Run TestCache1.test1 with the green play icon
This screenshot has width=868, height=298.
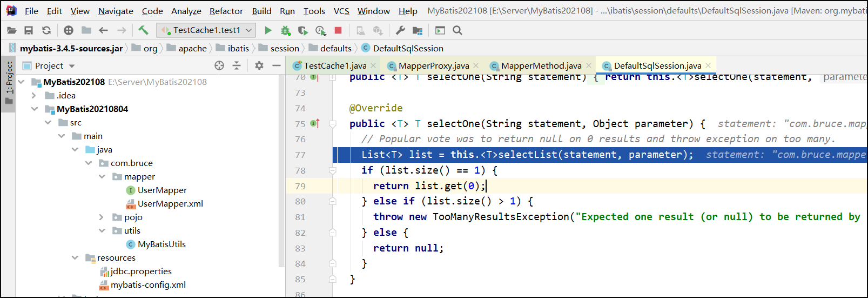(268, 30)
